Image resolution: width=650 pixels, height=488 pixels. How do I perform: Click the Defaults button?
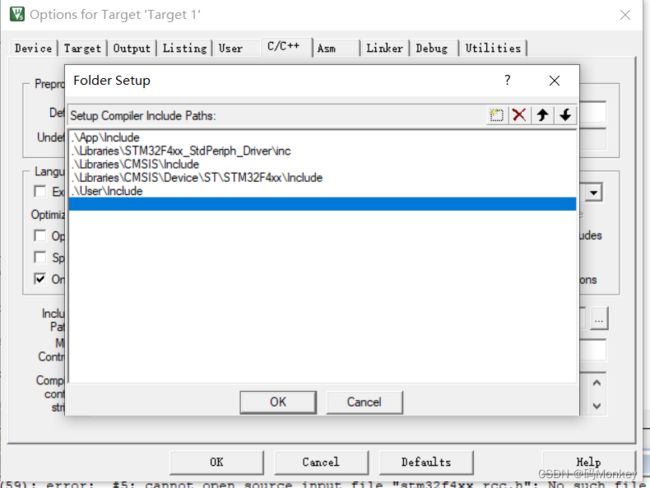click(x=426, y=462)
